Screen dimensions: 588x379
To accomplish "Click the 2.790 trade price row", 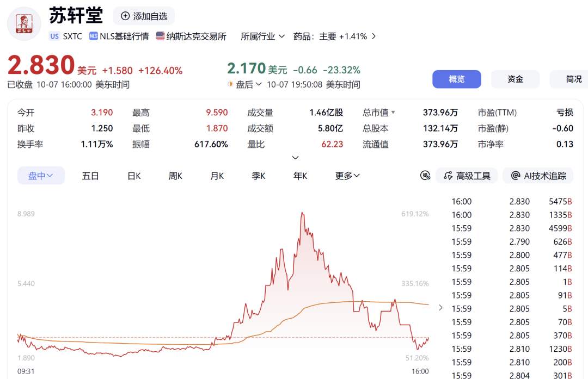I will click(511, 242).
